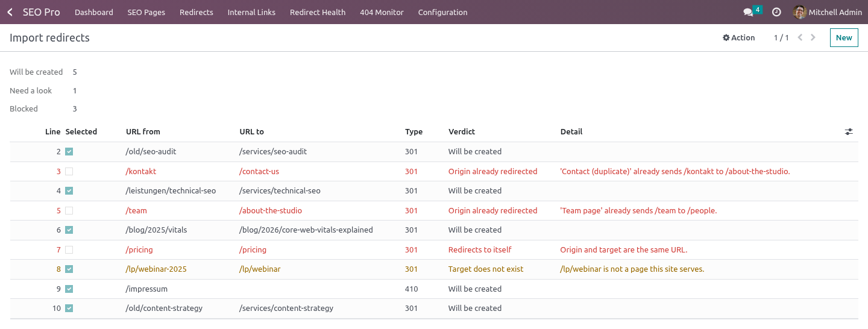Click the /impressum cell
Viewport: 868px width, 329px height.
coord(146,289)
